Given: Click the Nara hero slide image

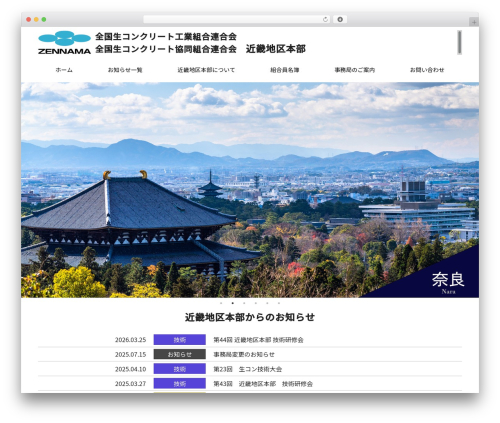Looking at the screenshot, I should click(x=250, y=190).
